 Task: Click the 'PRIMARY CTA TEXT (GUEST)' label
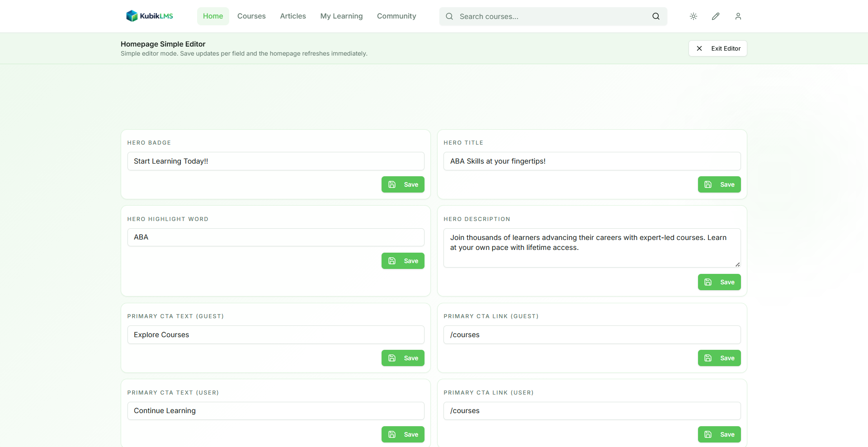point(175,316)
